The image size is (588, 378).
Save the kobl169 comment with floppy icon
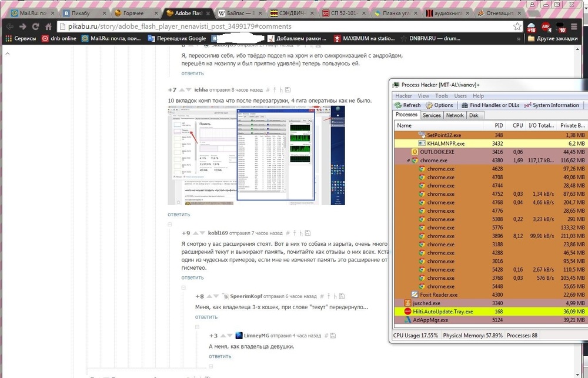308,233
